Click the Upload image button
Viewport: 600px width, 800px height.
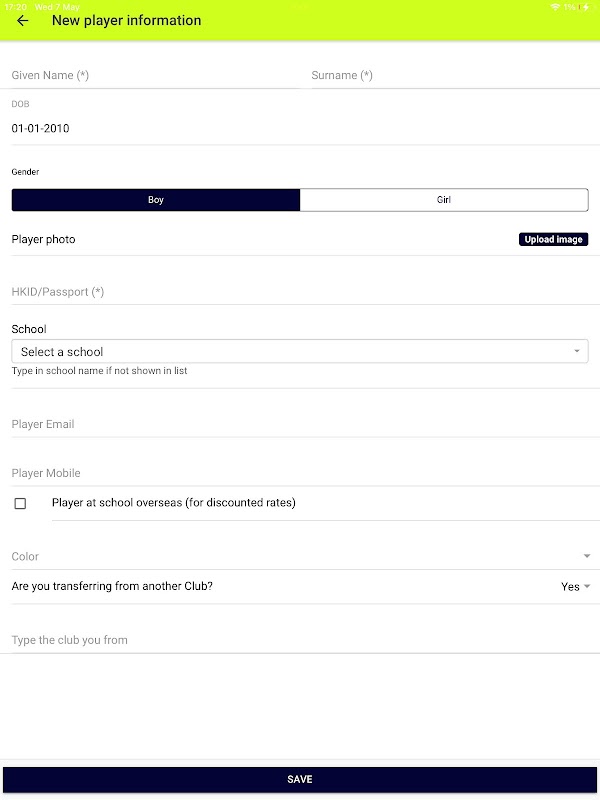(553, 240)
